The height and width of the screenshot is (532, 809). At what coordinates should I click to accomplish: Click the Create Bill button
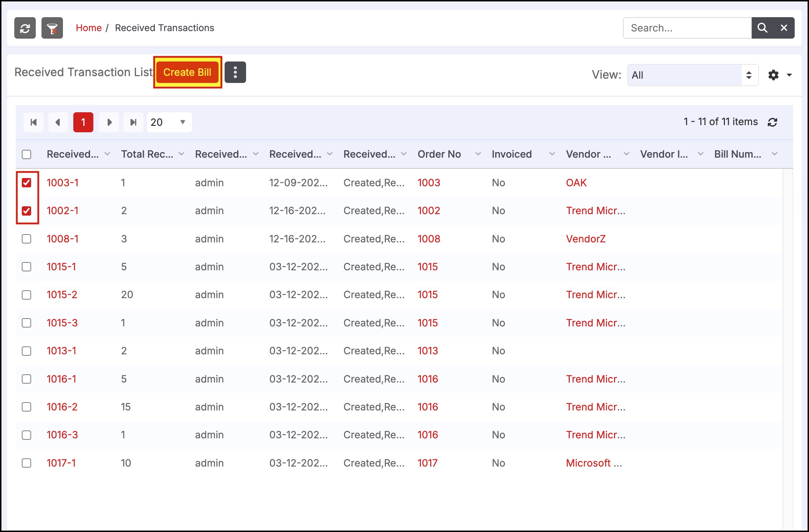coord(187,72)
